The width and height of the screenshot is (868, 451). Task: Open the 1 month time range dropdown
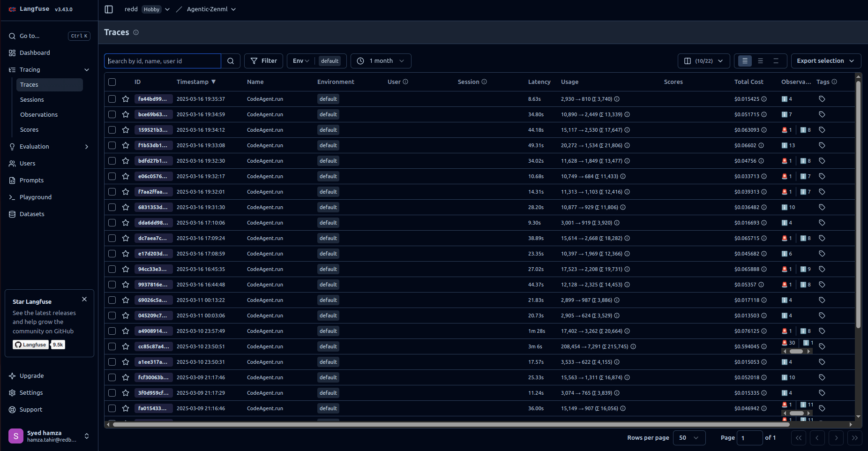click(x=381, y=61)
